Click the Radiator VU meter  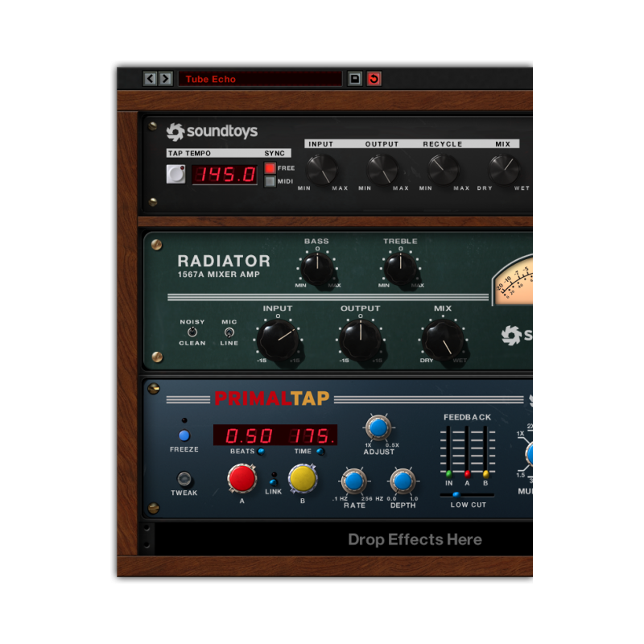[x=517, y=283]
